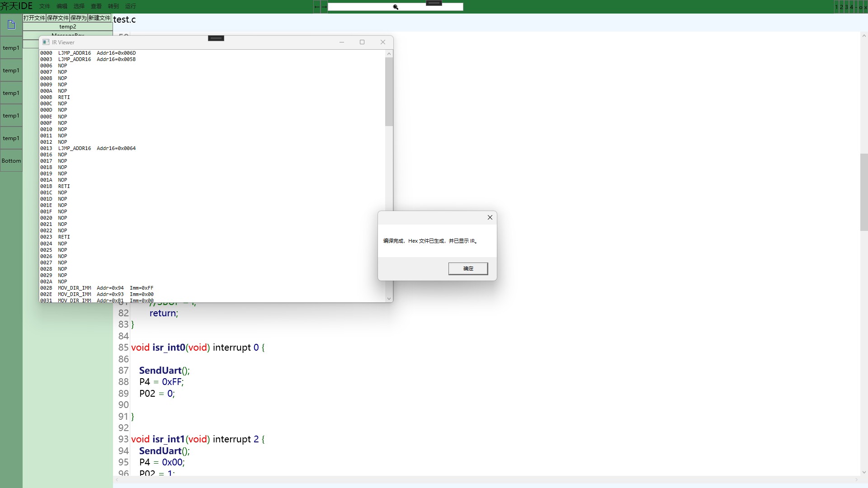Click the forward arrow navigation button
The height and width of the screenshot is (488, 868).
coord(324,7)
